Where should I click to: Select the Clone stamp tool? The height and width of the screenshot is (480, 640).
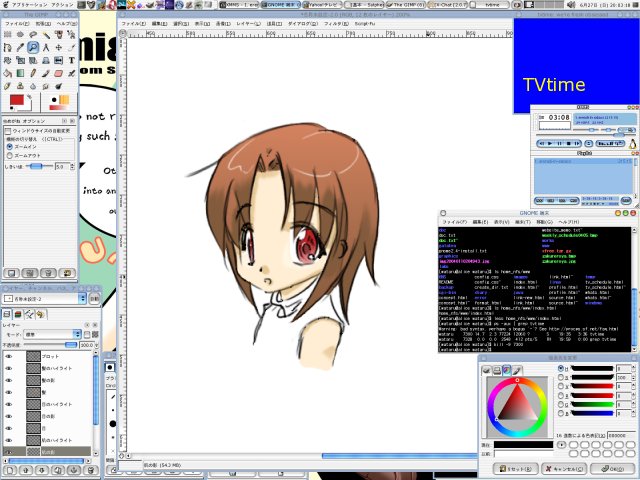click(20, 86)
